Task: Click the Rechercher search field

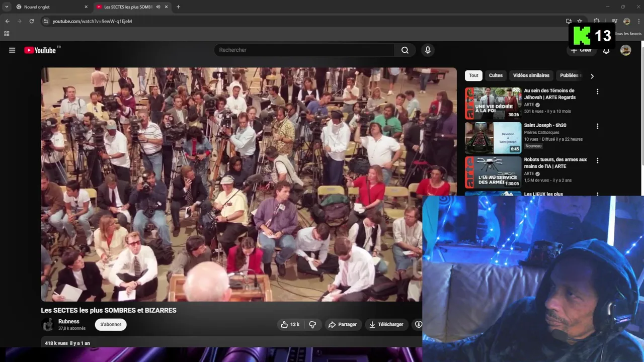Action: (305, 50)
